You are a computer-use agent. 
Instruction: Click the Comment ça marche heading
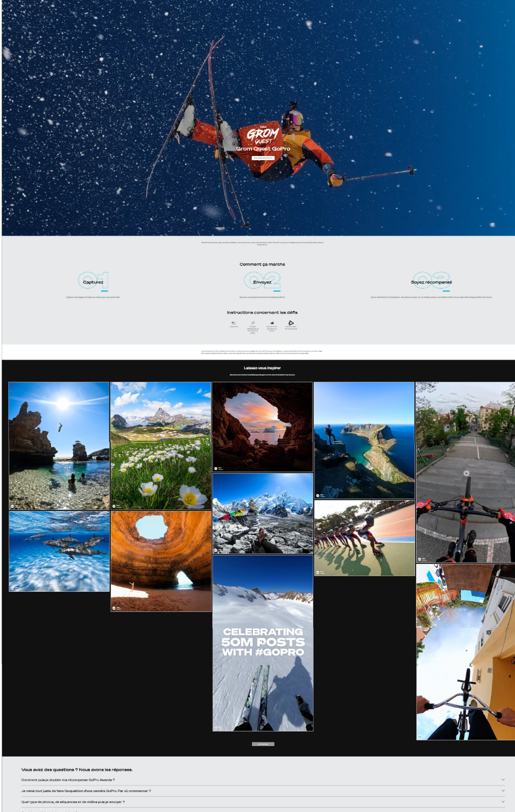point(262,264)
